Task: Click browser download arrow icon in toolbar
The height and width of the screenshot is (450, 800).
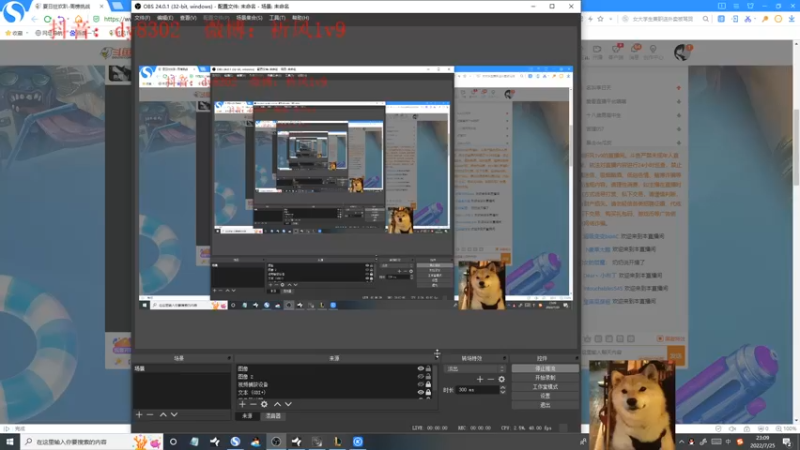Action: pos(791,19)
